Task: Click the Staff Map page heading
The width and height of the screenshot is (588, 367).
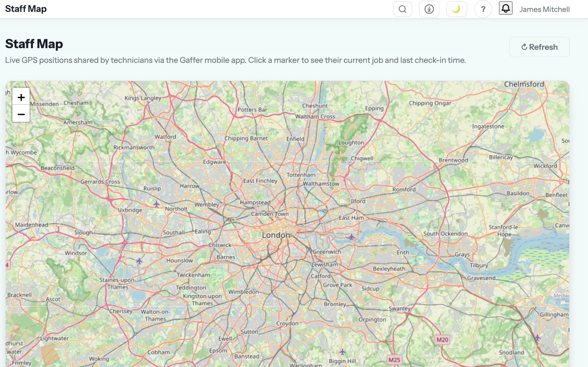Action: tap(34, 44)
